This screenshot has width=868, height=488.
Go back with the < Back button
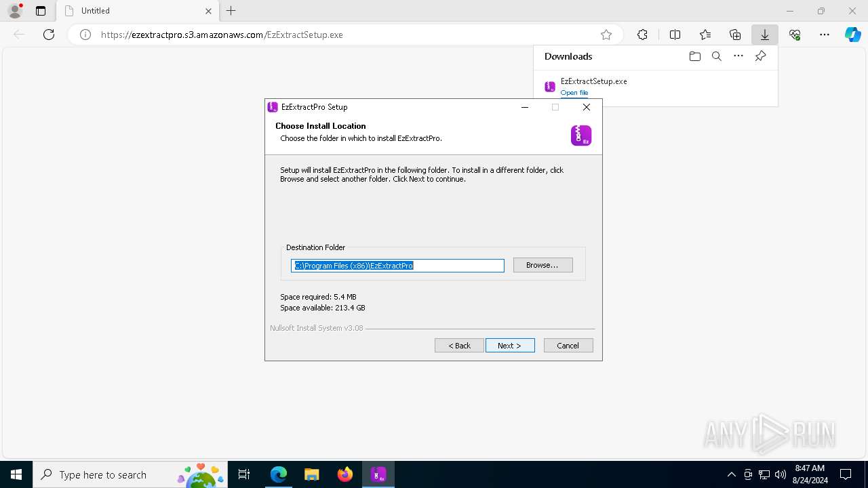pyautogui.click(x=459, y=346)
